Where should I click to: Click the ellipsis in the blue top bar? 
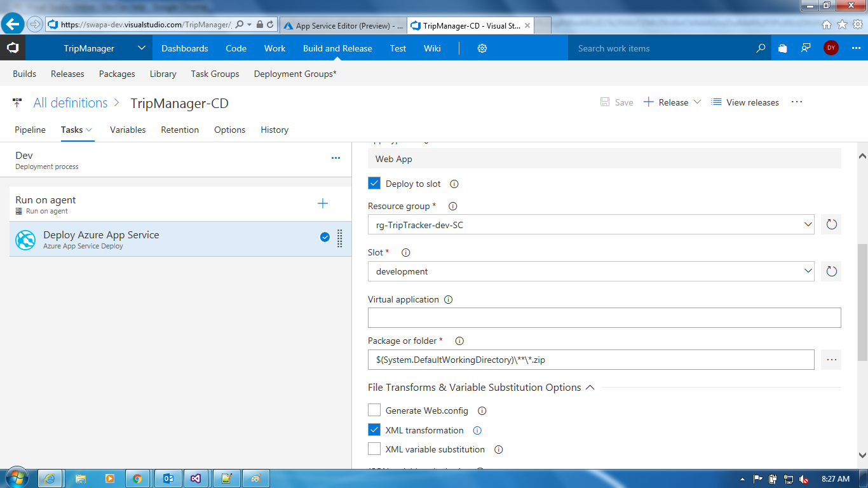click(856, 48)
